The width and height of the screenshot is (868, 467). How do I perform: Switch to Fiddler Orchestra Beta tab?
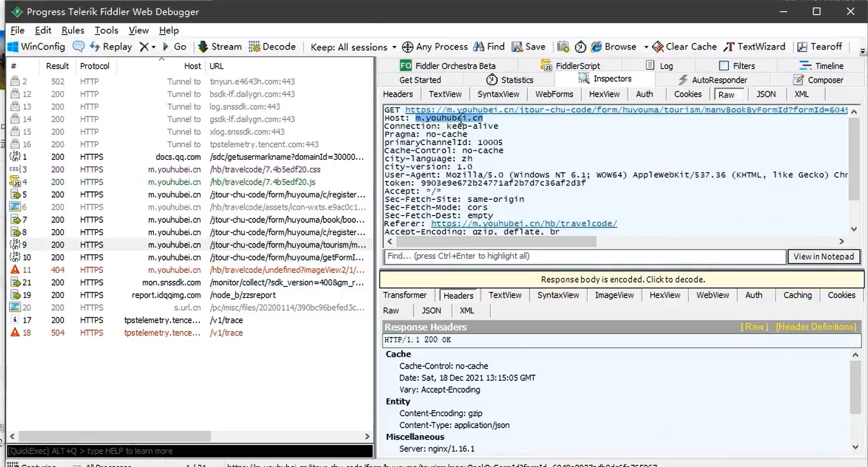click(x=448, y=66)
